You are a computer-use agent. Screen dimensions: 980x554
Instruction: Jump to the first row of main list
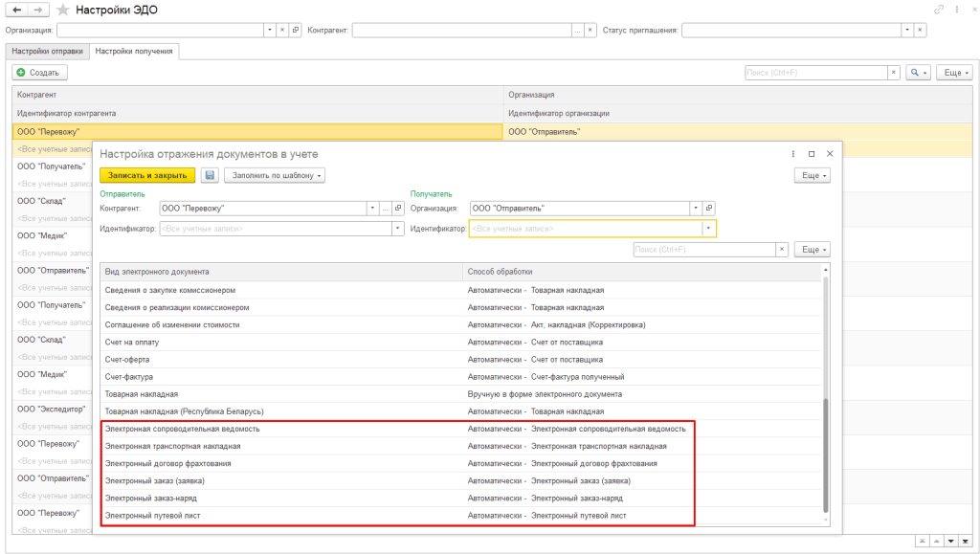[x=922, y=541]
